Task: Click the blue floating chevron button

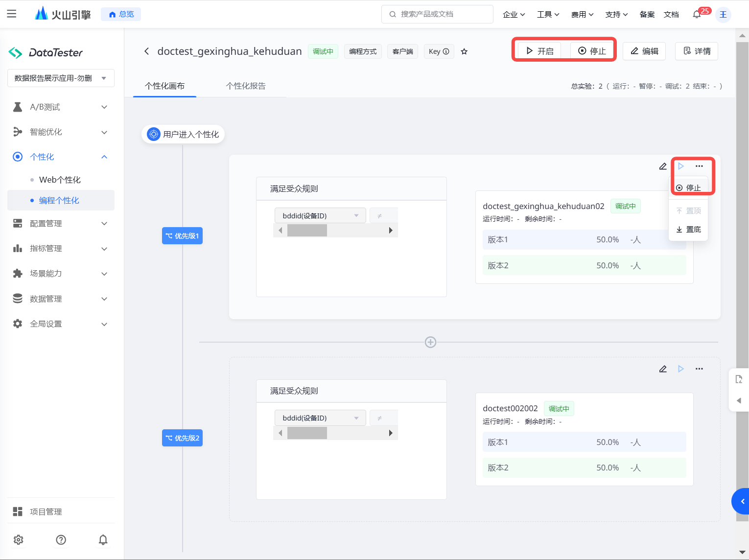Action: 742,501
